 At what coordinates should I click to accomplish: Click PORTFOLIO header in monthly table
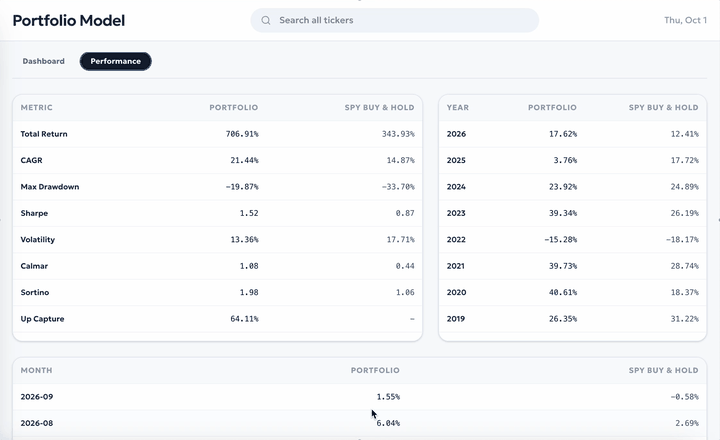375,370
